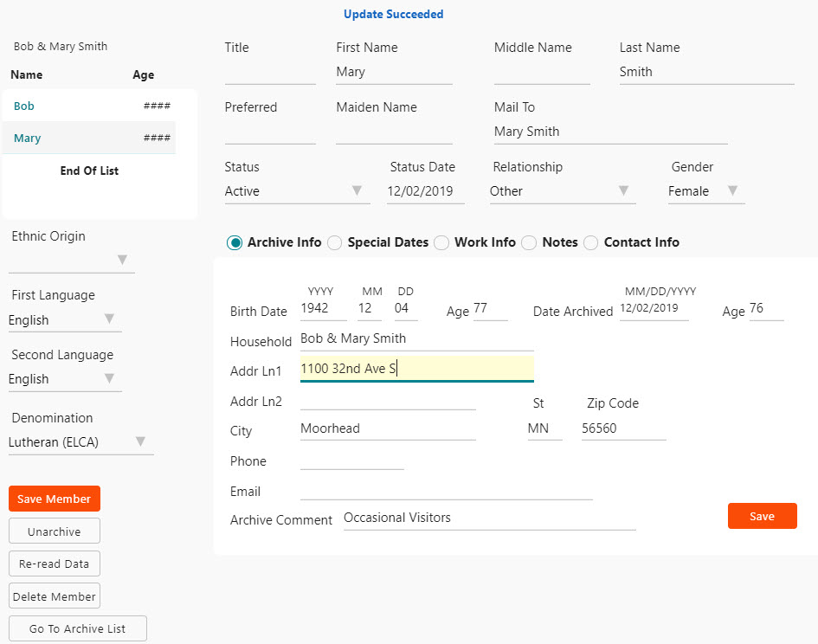
Task: Click the Bob & Mary Smith household heading
Action: coord(61,47)
